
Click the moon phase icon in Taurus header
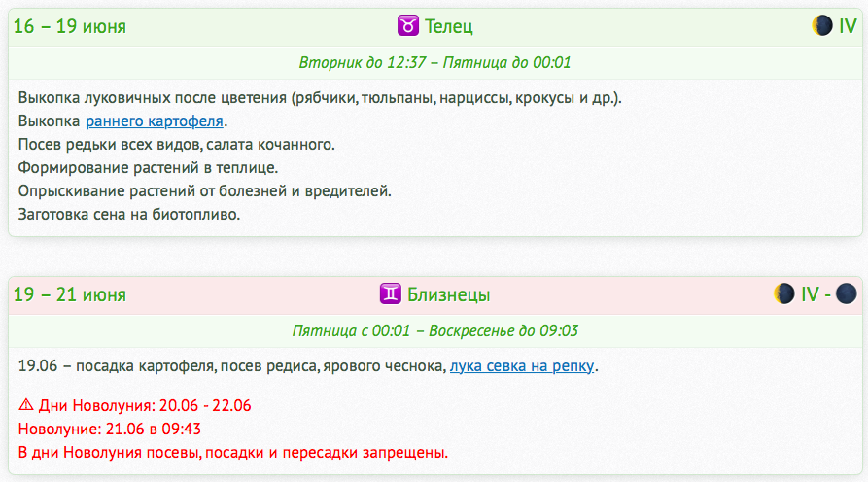coord(822,26)
